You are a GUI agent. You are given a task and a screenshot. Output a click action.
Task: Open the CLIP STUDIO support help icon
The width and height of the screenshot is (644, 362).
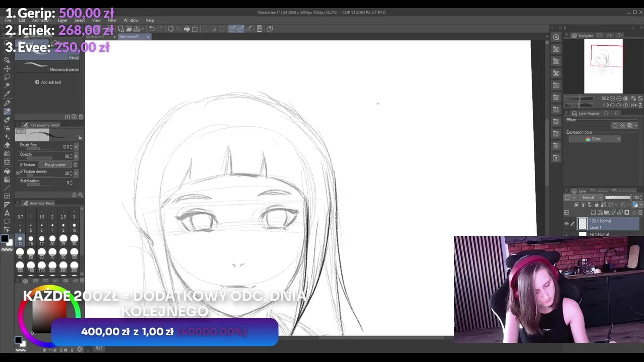click(270, 29)
